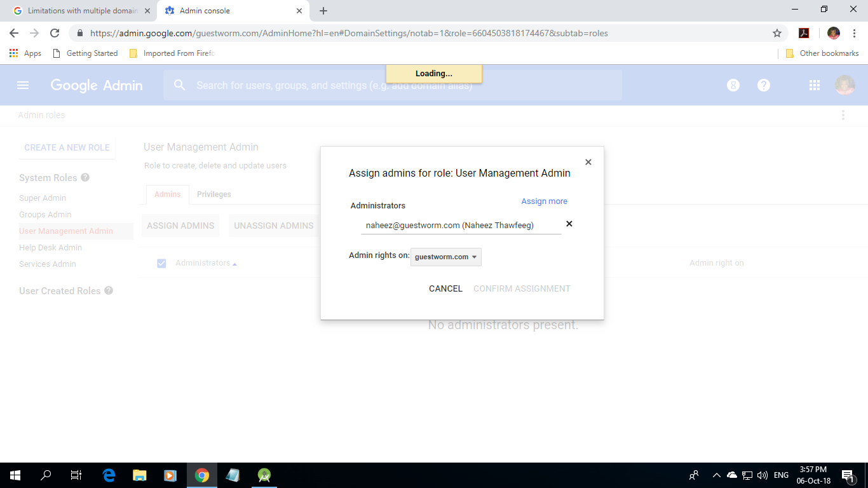Viewport: 868px width, 488px height.
Task: Click the ENG language indicator in the taskbar
Action: [781, 475]
